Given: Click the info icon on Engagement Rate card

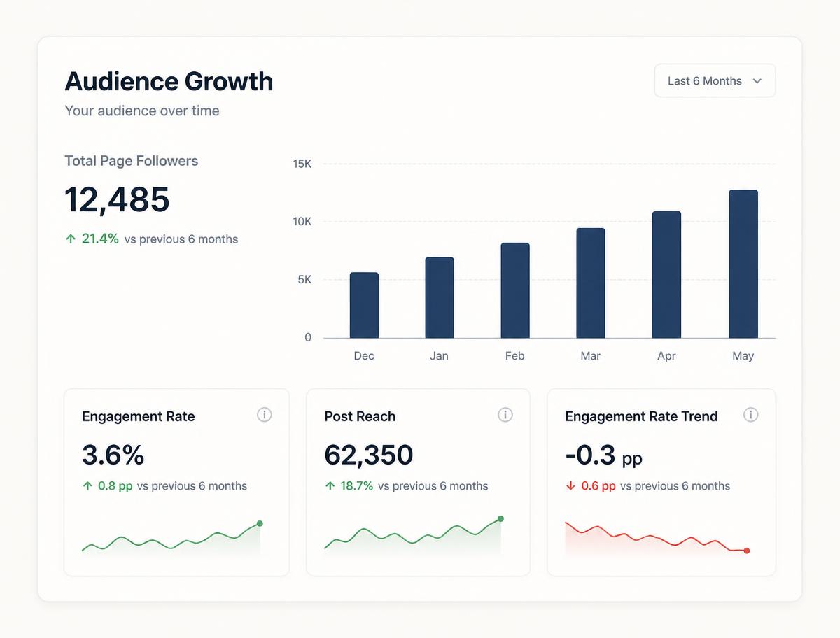Looking at the screenshot, I should [264, 415].
